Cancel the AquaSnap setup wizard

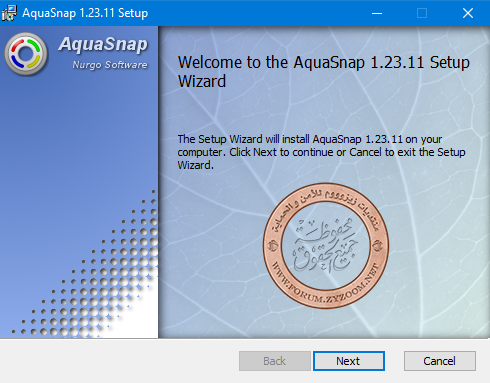coord(440,361)
